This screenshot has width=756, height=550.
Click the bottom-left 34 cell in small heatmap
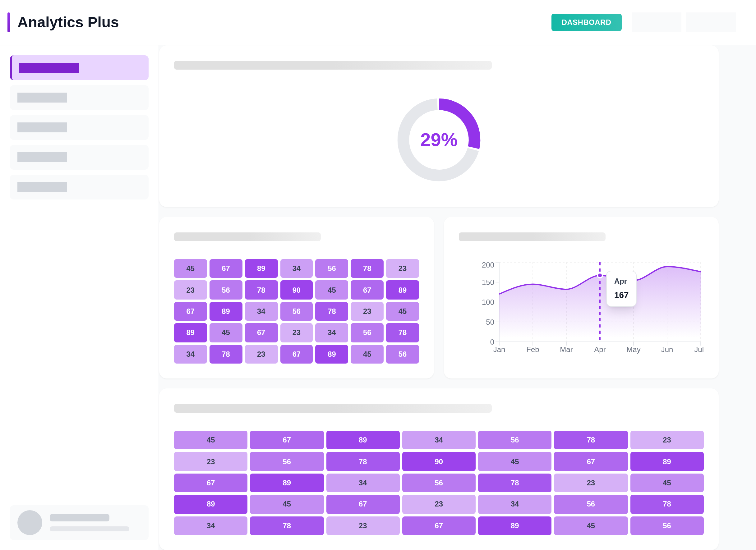190,354
